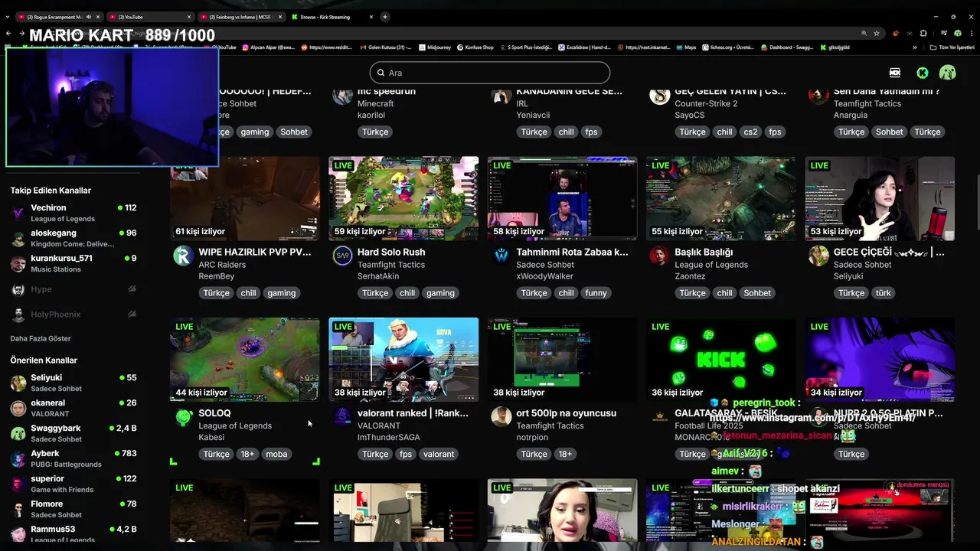
Task: Close the Browse - Kick Streaming tab
Action: [x=371, y=17]
